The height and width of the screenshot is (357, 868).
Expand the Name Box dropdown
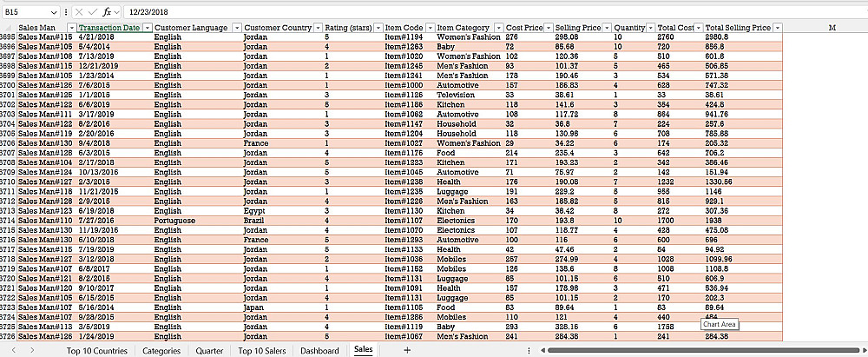(x=54, y=12)
